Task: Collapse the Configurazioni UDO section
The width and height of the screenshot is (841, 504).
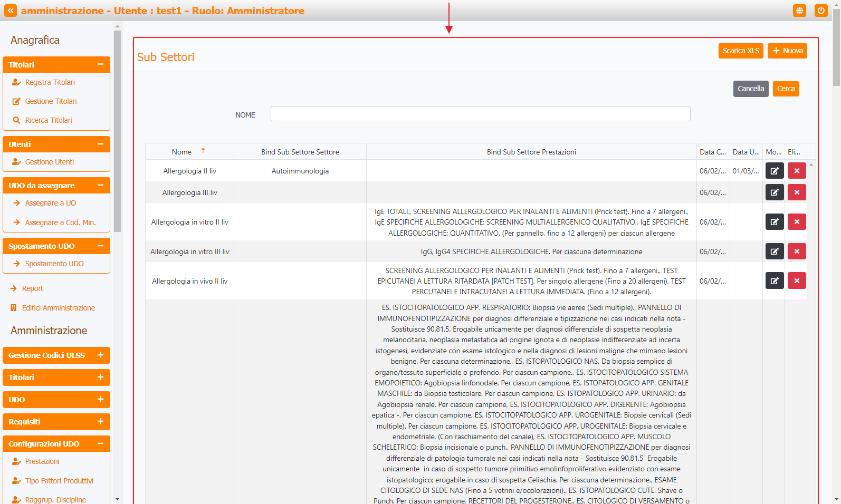Action: pyautogui.click(x=100, y=444)
